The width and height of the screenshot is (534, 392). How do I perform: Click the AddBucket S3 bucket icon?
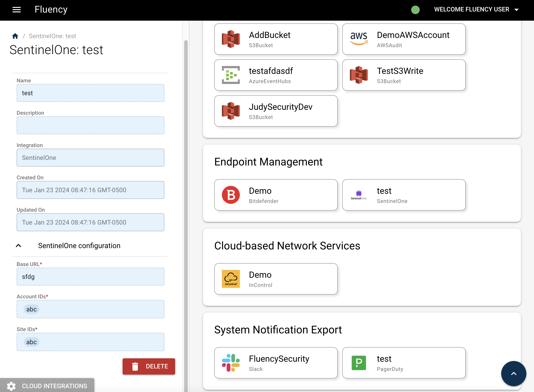pos(231,39)
